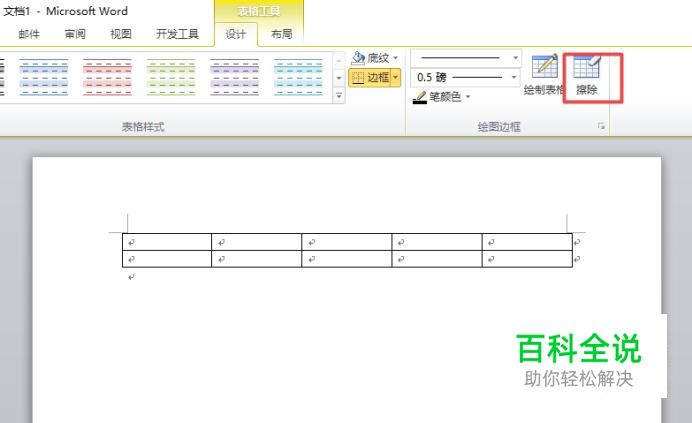Place cursor at paragraph mark below the table
Viewport: 692px width, 423px height.
click(132, 277)
